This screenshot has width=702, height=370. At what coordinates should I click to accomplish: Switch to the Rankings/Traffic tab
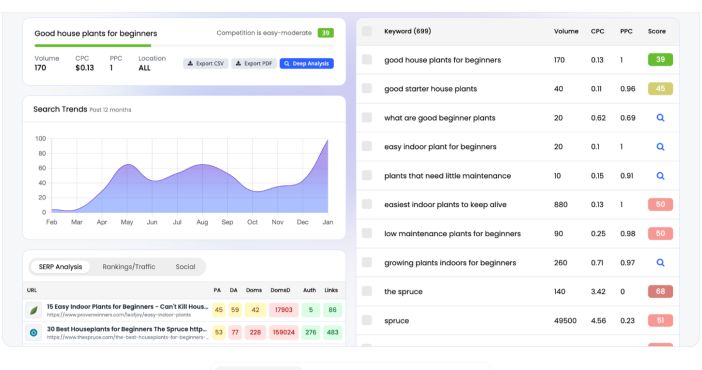(129, 267)
